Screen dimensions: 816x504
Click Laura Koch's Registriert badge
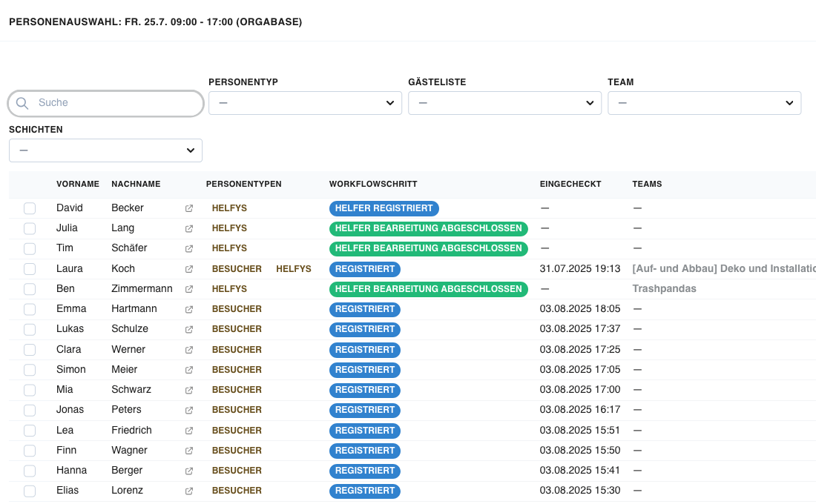pyautogui.click(x=365, y=269)
